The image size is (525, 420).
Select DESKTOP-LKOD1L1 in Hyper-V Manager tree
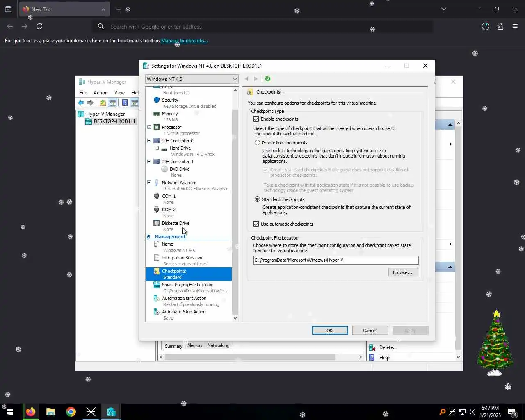click(114, 121)
